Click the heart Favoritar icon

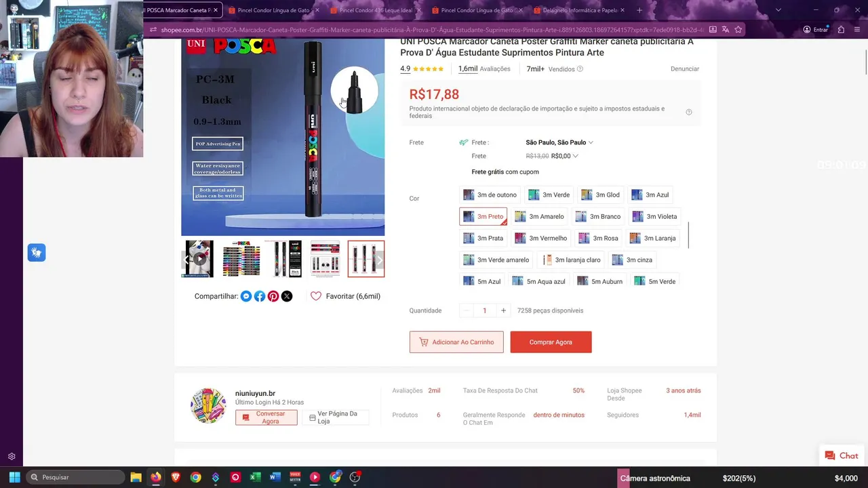pyautogui.click(x=316, y=296)
